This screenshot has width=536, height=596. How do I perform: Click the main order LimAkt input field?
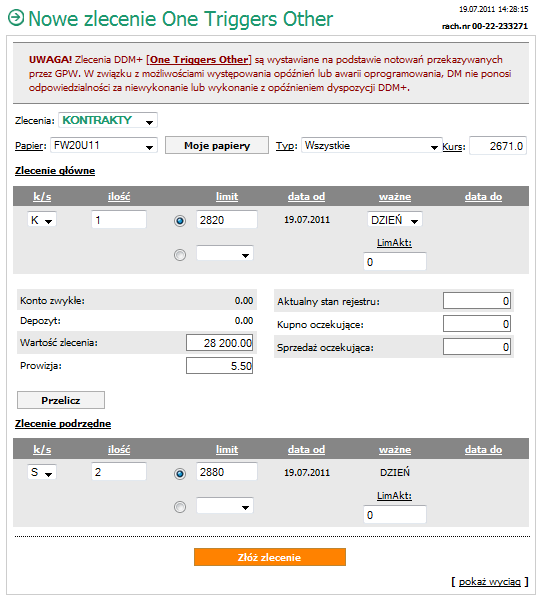tap(395, 262)
